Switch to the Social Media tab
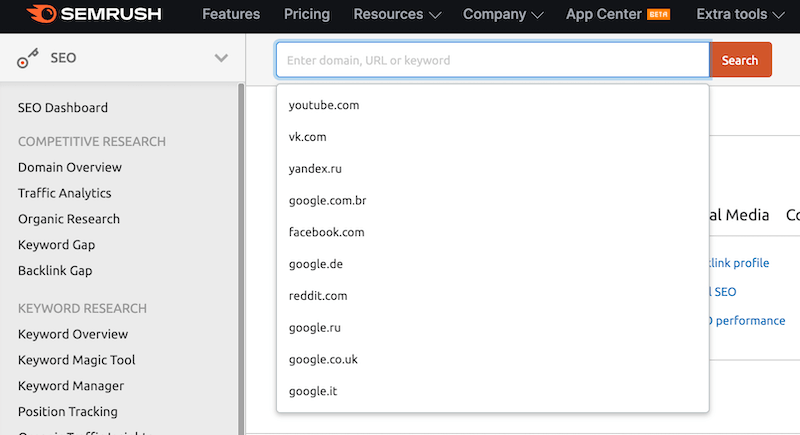 click(739, 215)
